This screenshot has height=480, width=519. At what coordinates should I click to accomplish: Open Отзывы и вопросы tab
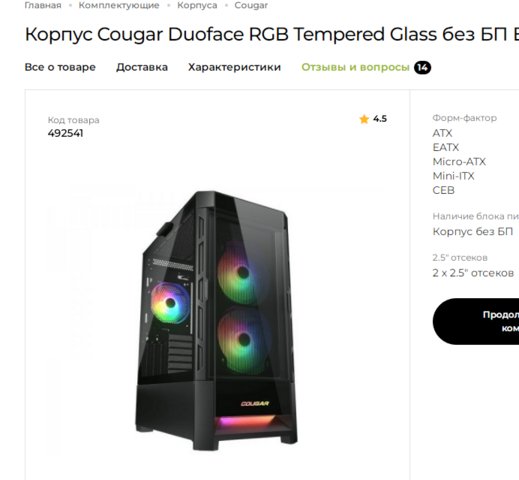(355, 67)
